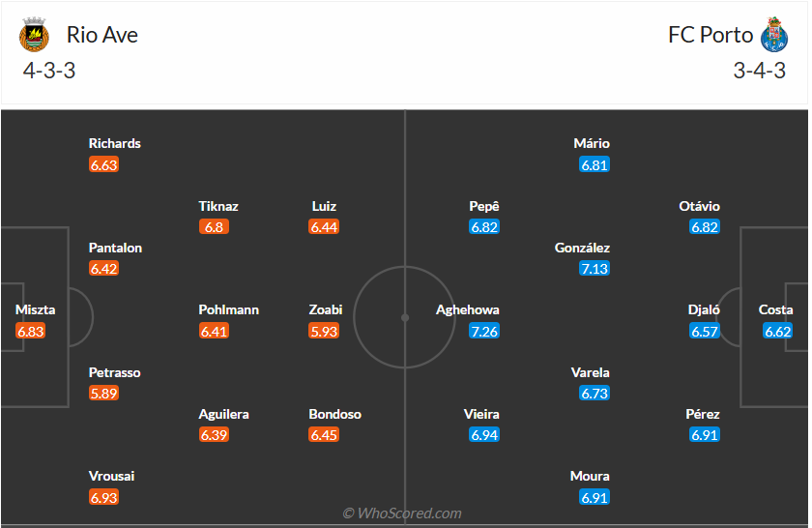Image resolution: width=812 pixels, height=528 pixels.
Task: Click the WhoScored.com watermark
Action: 402,513
